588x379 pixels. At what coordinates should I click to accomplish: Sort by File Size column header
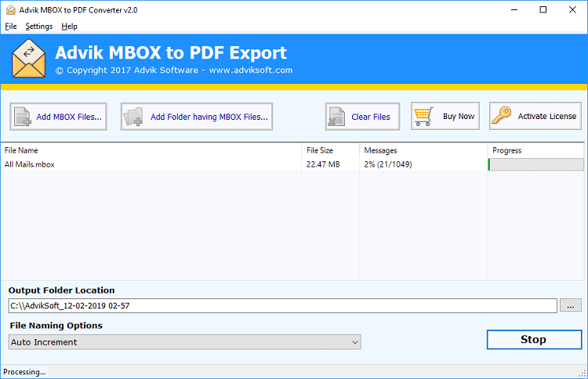click(x=330, y=150)
